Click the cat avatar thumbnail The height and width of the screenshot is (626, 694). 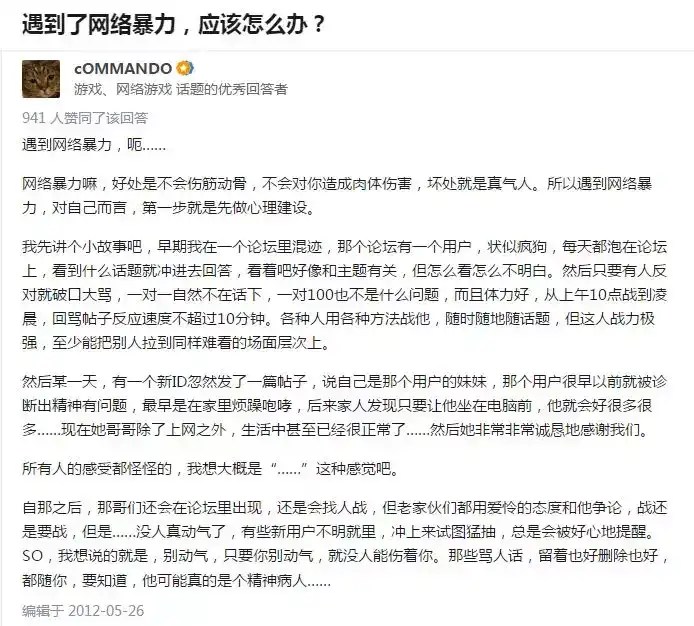[x=41, y=79]
